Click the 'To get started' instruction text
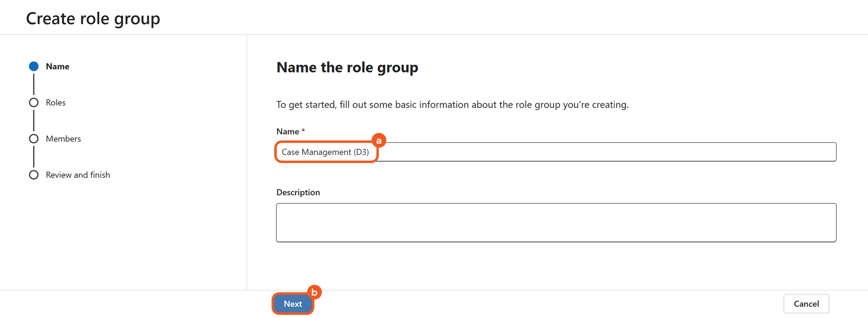The height and width of the screenshot is (317, 868). [x=452, y=105]
